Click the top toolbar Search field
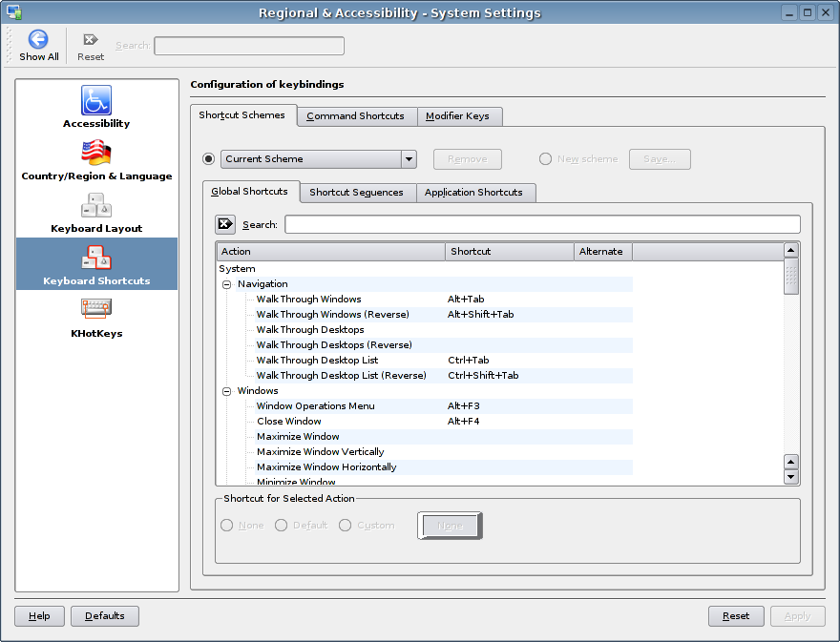 click(249, 46)
